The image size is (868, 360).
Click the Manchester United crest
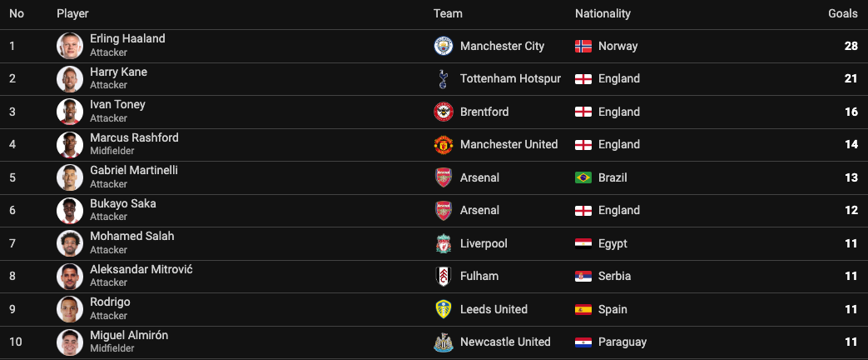point(443,145)
